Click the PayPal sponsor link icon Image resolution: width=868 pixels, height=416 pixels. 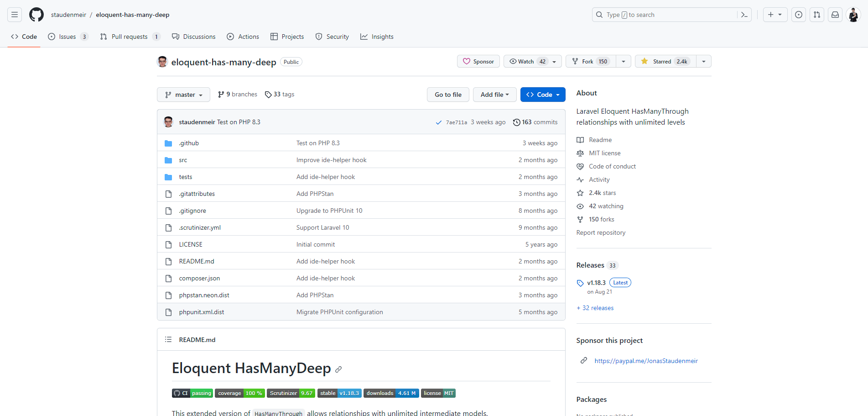(584, 361)
